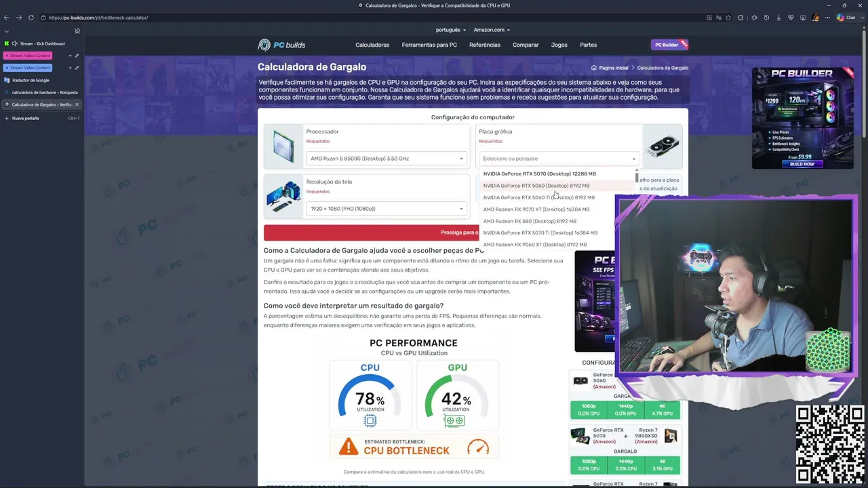
Task: Open browser history icon
Action: click(x=766, y=18)
